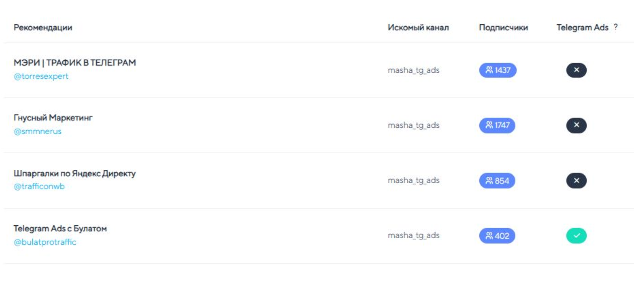Open the @trafficonwb channel link

(39, 186)
